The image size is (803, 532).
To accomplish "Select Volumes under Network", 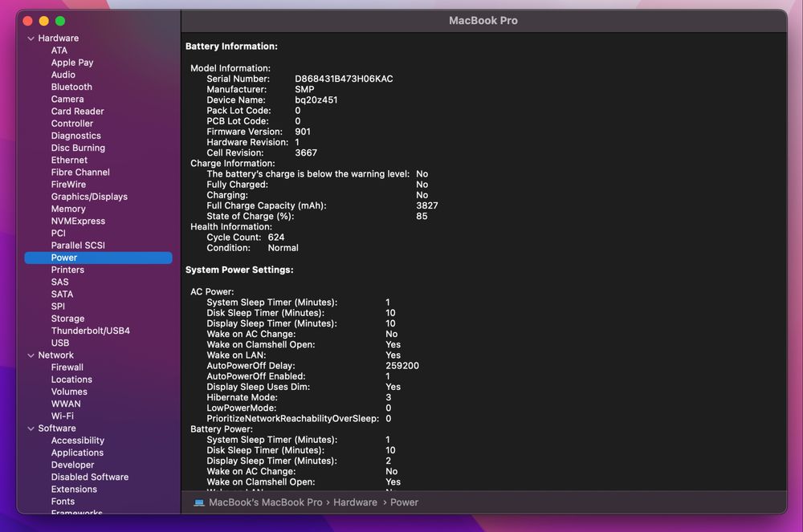I will pyautogui.click(x=69, y=392).
